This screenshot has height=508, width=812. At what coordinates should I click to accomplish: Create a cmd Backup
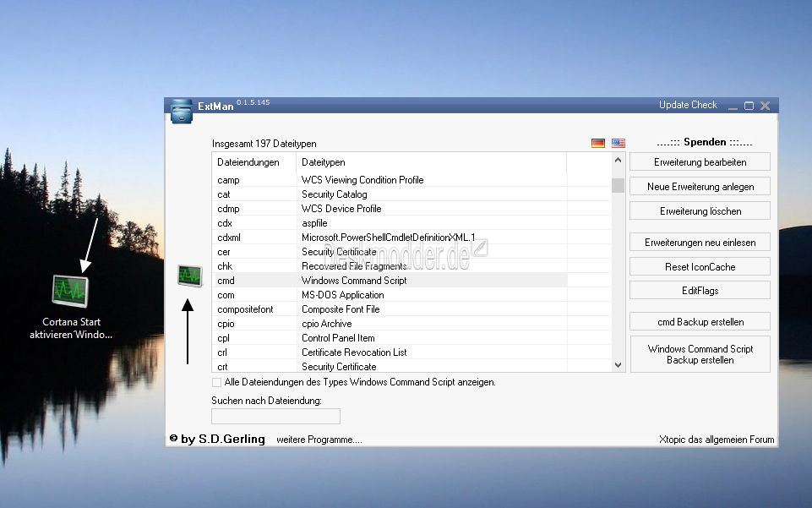click(700, 320)
